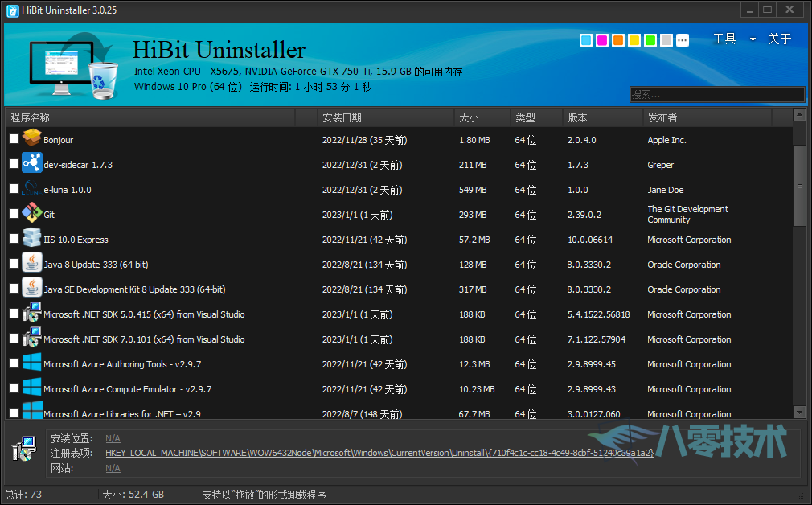Click size value 549 MB
The image size is (812, 505).
(473, 190)
